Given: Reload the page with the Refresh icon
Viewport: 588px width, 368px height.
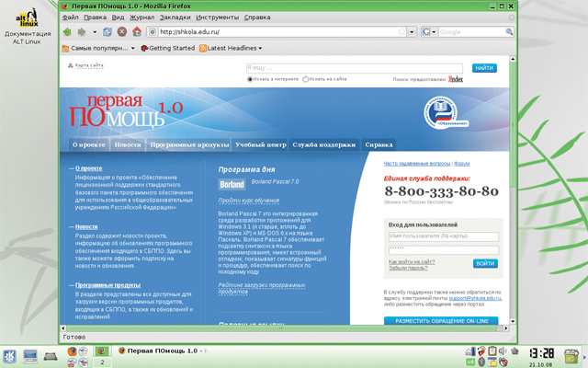Looking at the screenshot, I should point(107,32).
